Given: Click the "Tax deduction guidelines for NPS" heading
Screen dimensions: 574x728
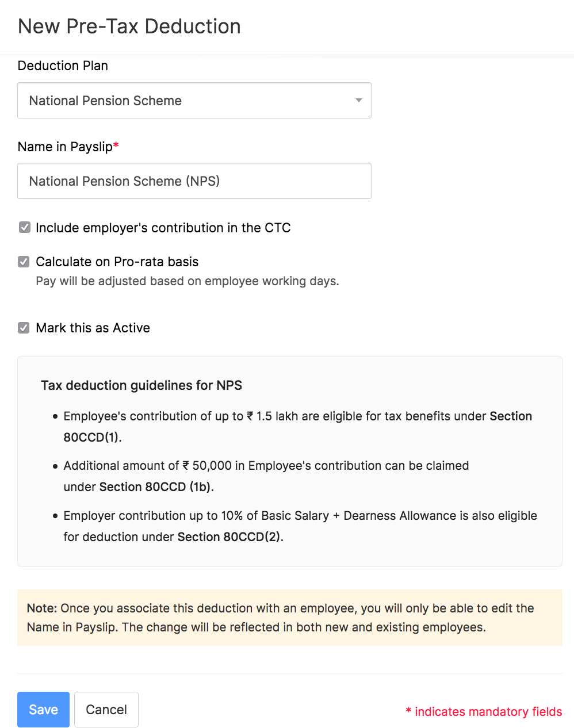Looking at the screenshot, I should pos(141,385).
